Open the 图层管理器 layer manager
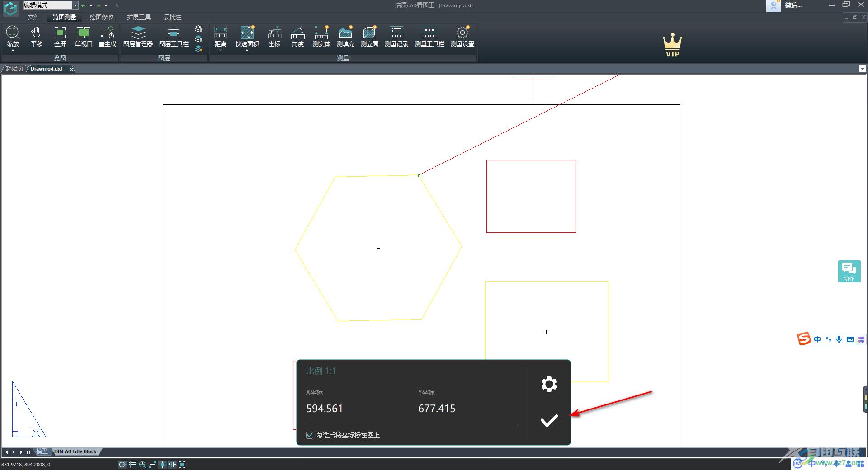868x470 pixels. tap(138, 36)
